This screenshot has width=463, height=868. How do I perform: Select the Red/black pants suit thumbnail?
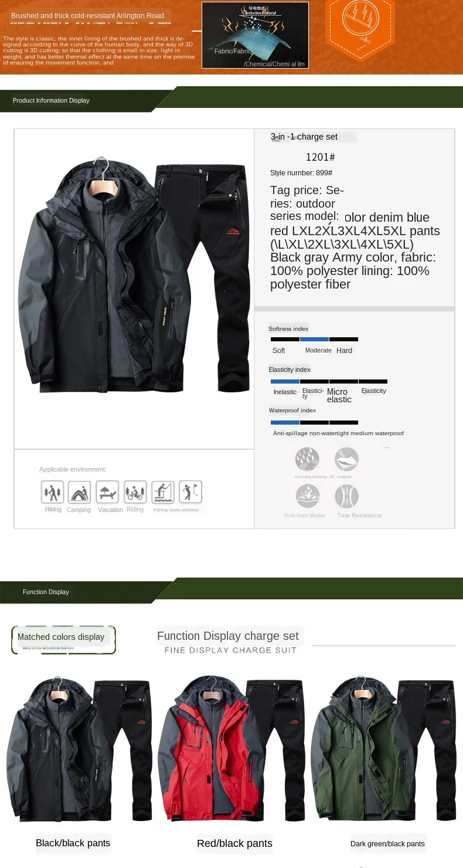231,749
